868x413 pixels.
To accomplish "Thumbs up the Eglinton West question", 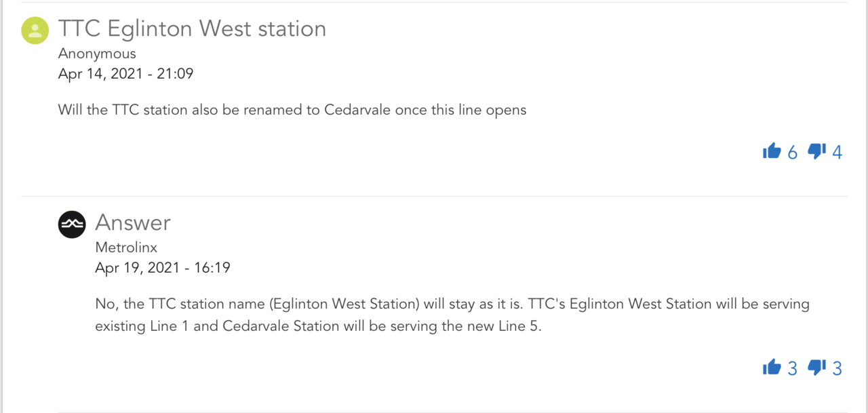I will pos(772,151).
